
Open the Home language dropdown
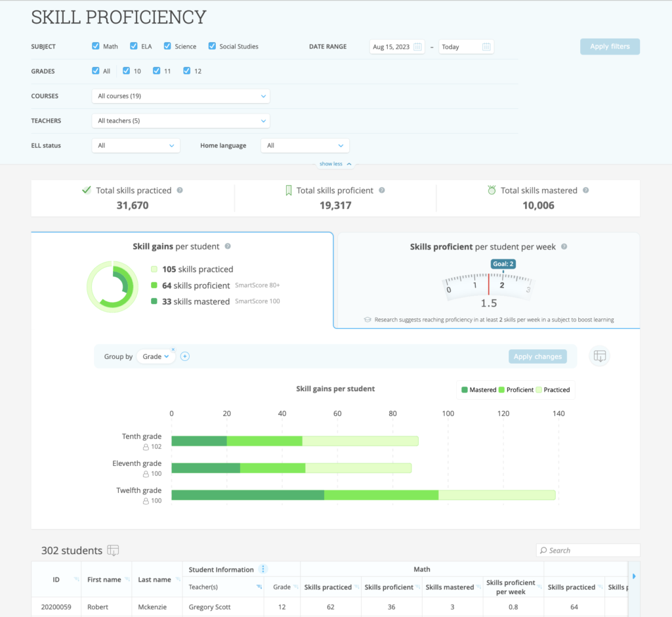coord(305,146)
